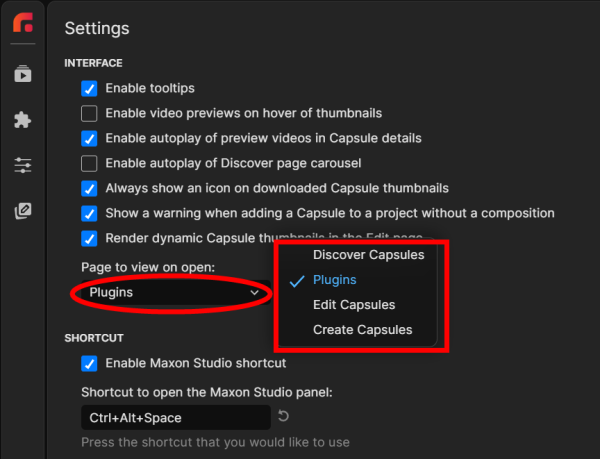Click the Ctrl+Alt+Space shortcut input field
This screenshot has width=600, height=459.
click(175, 417)
